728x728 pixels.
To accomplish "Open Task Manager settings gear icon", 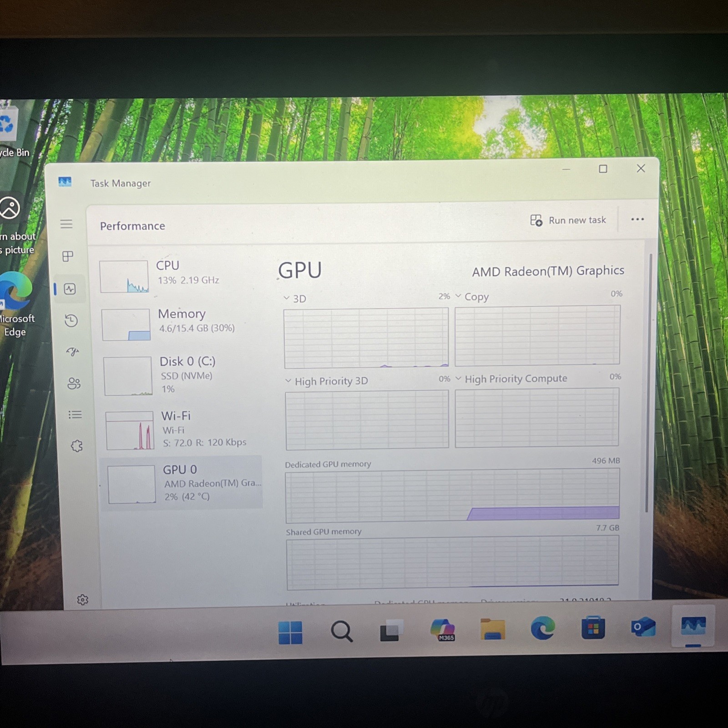I will pyautogui.click(x=82, y=600).
